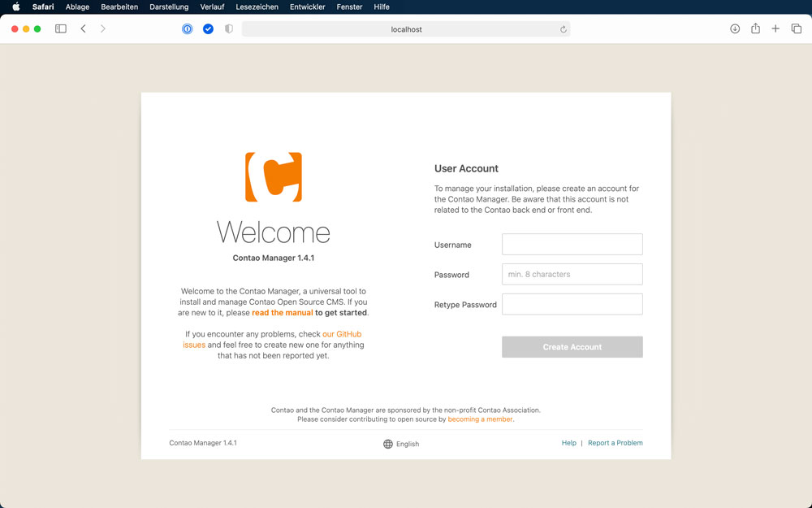This screenshot has height=508, width=812.
Task: Click the 'Username' label
Action: click(452, 245)
